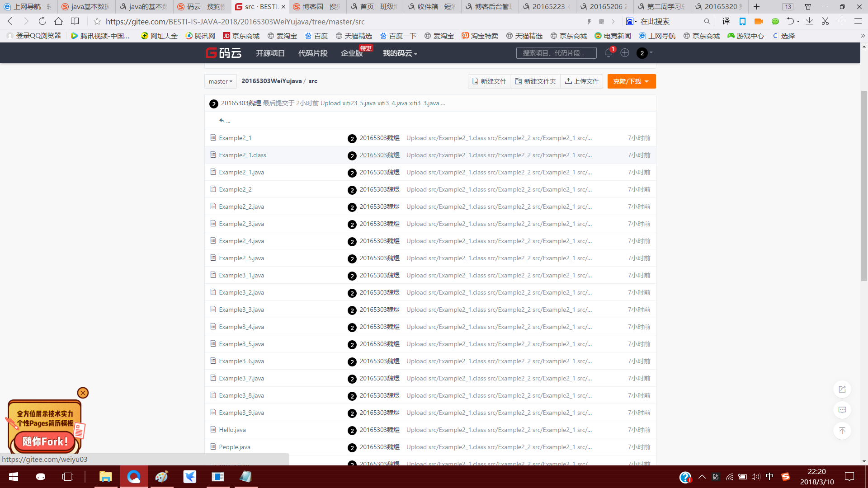Click the address bar URL
The width and height of the screenshot is (868, 488).
[235, 21]
